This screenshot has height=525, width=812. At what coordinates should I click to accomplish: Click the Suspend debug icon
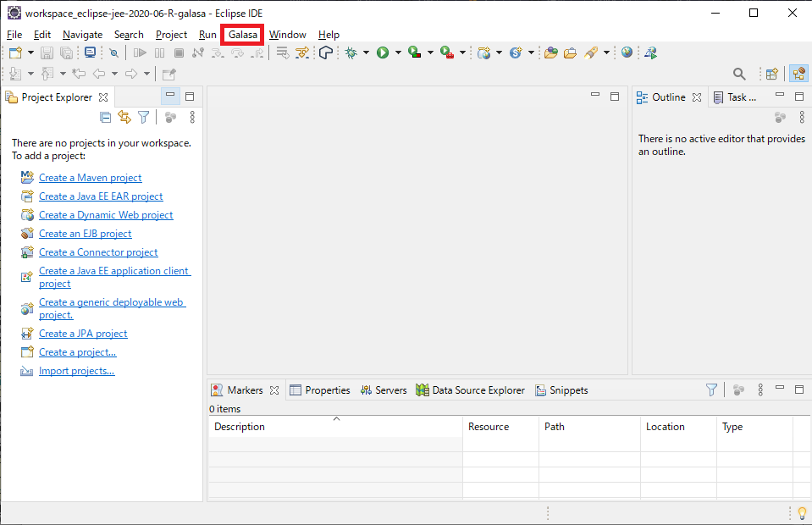159,52
